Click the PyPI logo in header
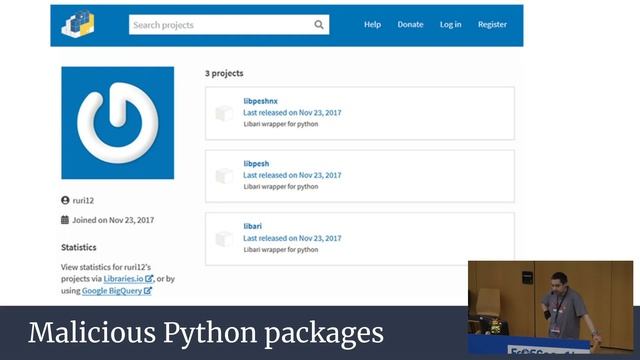 tap(78, 24)
